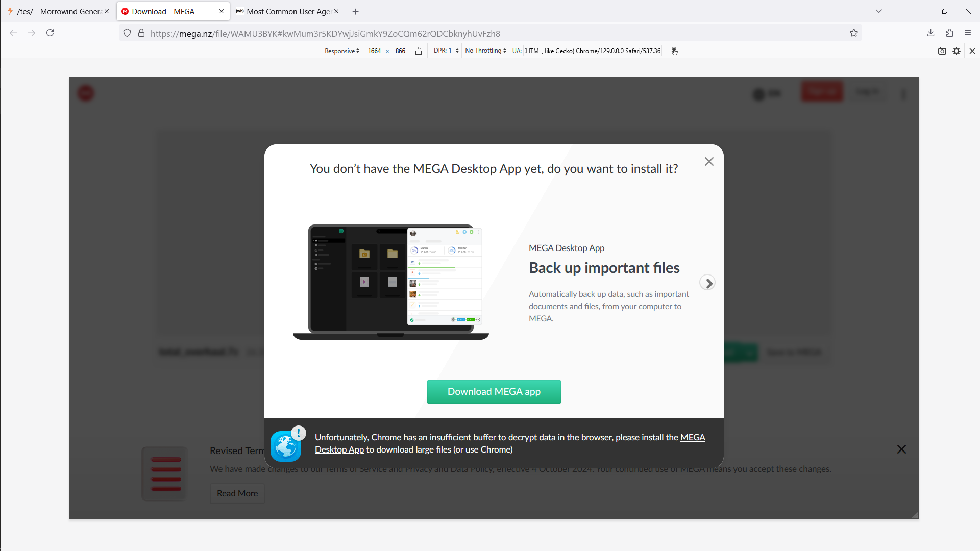This screenshot has height=551, width=980.
Task: Reload the current page
Action: coord(50,33)
